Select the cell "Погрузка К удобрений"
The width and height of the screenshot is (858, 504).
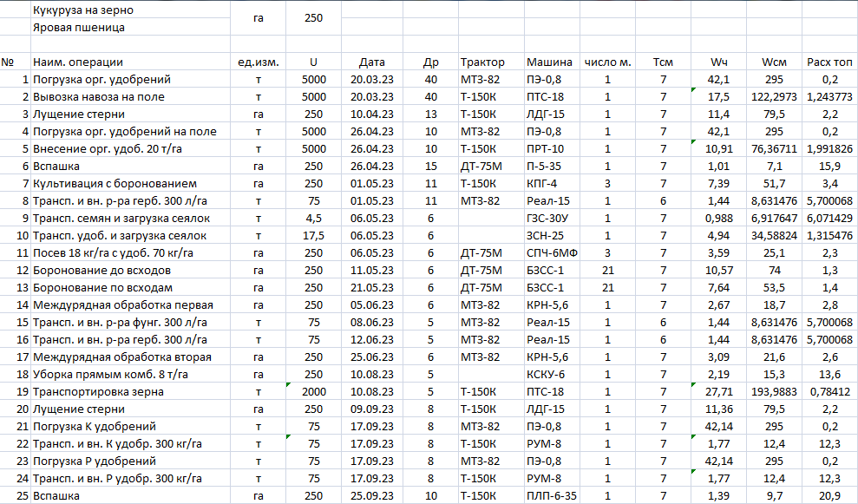130,426
